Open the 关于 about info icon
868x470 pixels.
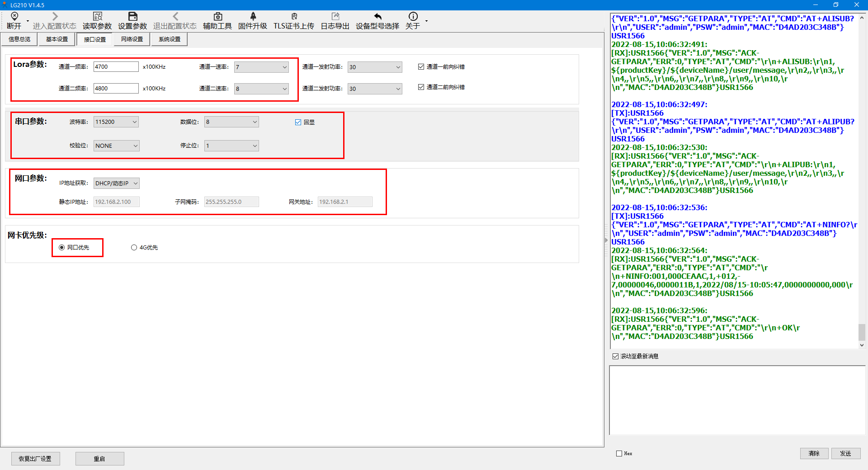pos(413,17)
